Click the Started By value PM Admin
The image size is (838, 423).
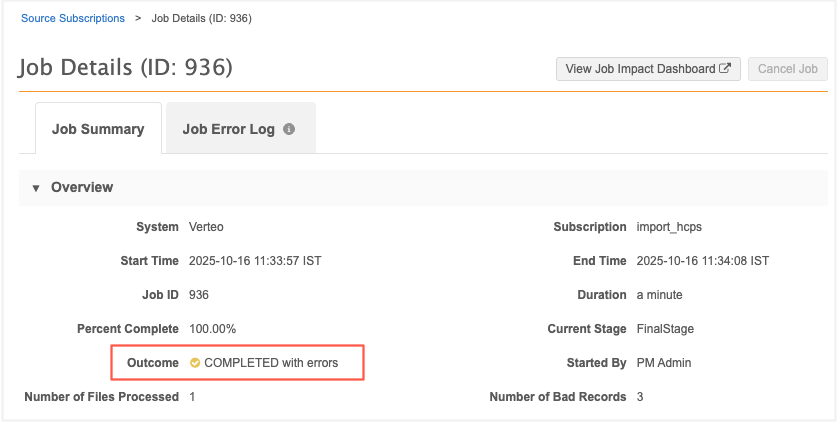coord(665,363)
